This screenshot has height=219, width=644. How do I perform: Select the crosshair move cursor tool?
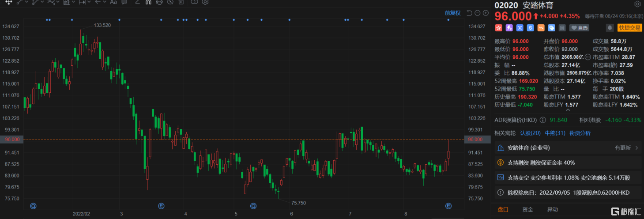click(8, 2)
